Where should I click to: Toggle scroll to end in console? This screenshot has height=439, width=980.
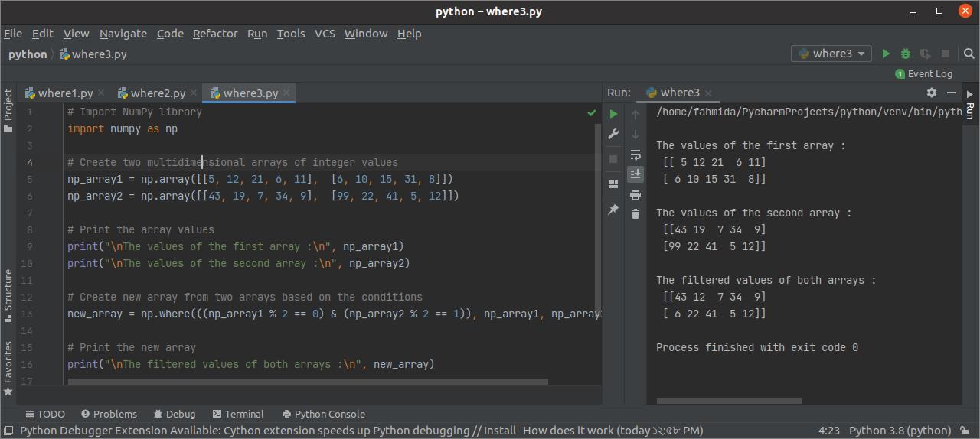click(x=635, y=174)
